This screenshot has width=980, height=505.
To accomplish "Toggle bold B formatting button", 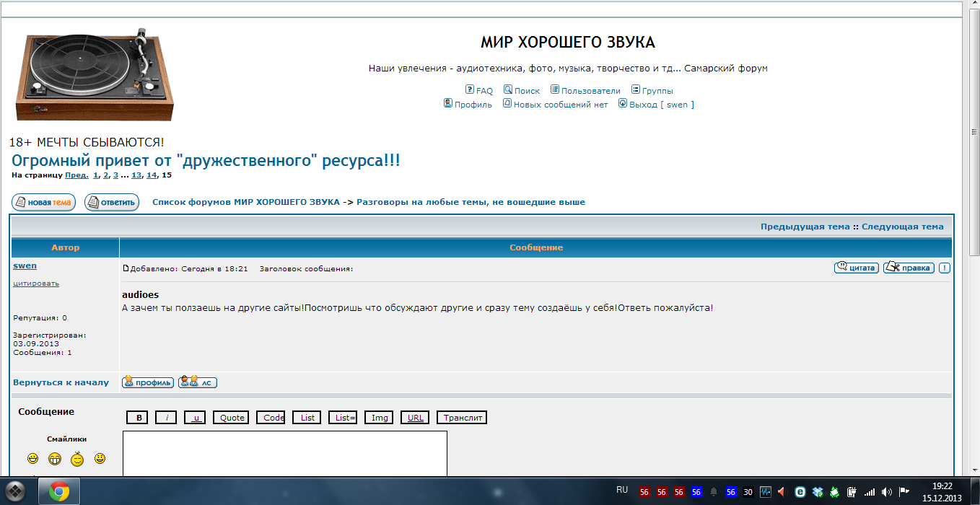I will point(137,418).
